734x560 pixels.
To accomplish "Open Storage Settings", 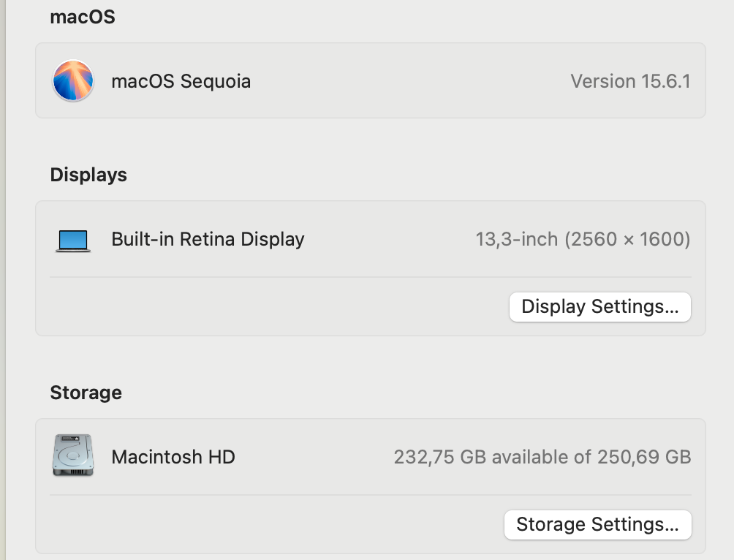I will point(597,524).
